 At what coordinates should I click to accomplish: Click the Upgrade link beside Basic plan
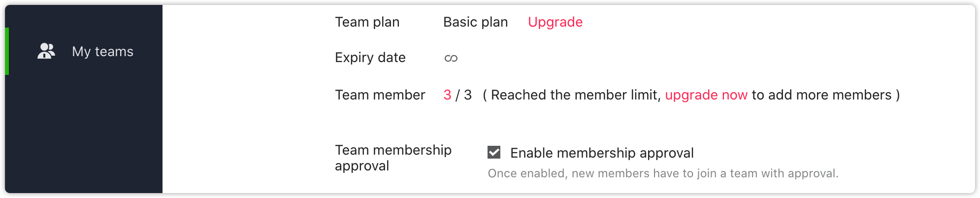[555, 22]
